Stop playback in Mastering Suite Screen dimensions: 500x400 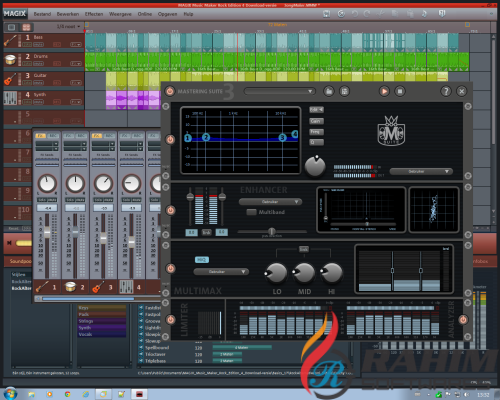click(x=400, y=91)
